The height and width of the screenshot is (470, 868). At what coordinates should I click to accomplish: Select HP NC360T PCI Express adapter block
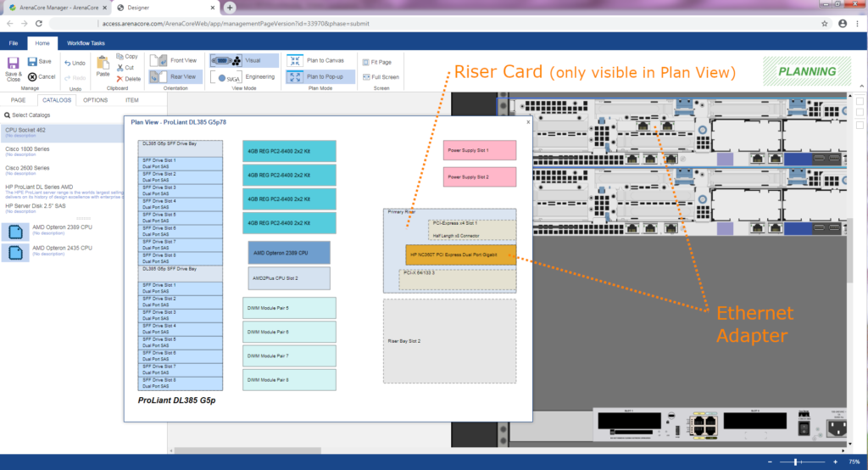coord(460,255)
